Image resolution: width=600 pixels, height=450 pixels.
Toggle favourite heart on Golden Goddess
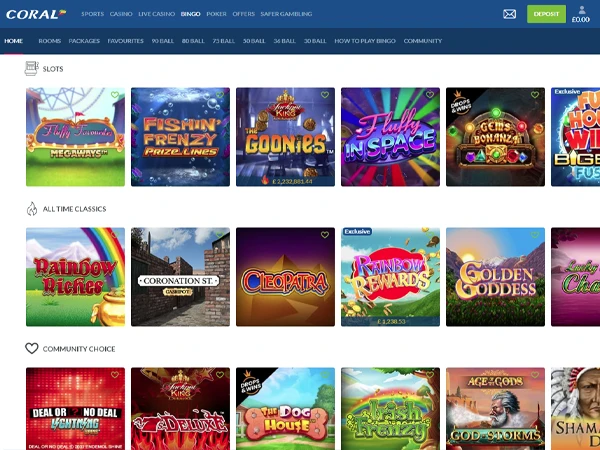pos(535,235)
